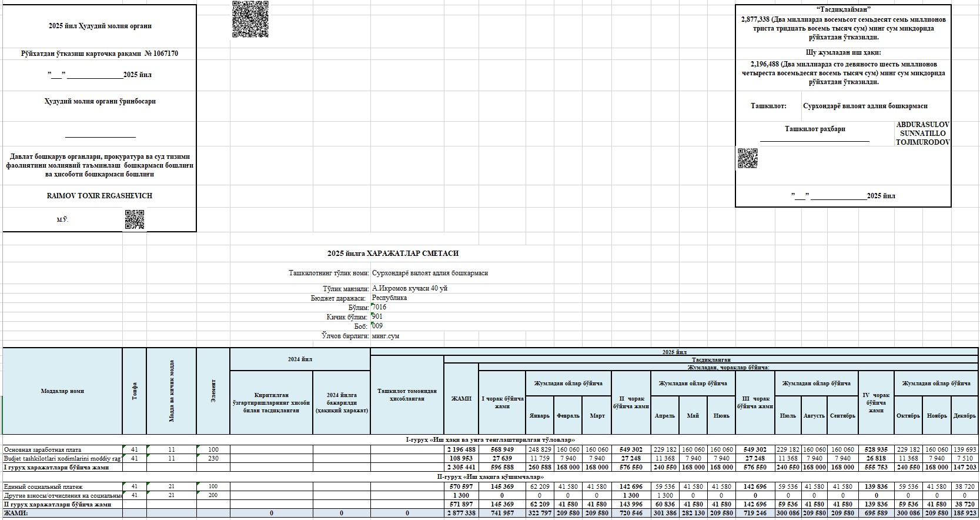Screen dimensions: 980x520
Task: Select group I heading 'Иш ҳақи ва унга тенглаштирилган тўловлар'
Action: click(490, 439)
